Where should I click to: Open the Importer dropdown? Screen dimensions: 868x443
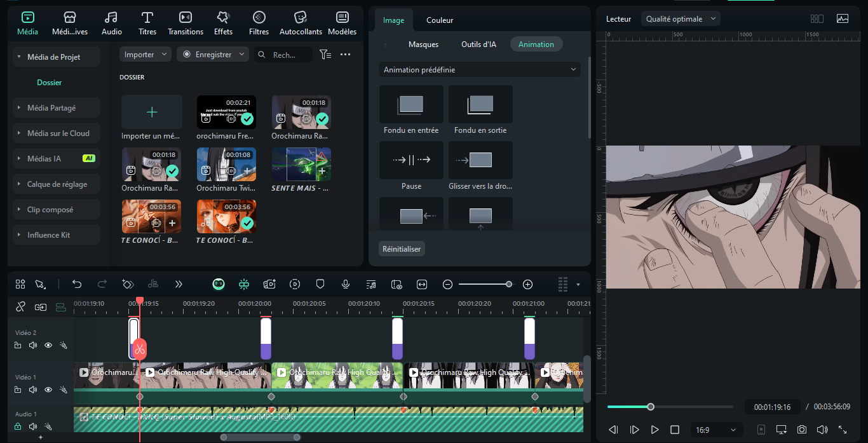(x=146, y=55)
